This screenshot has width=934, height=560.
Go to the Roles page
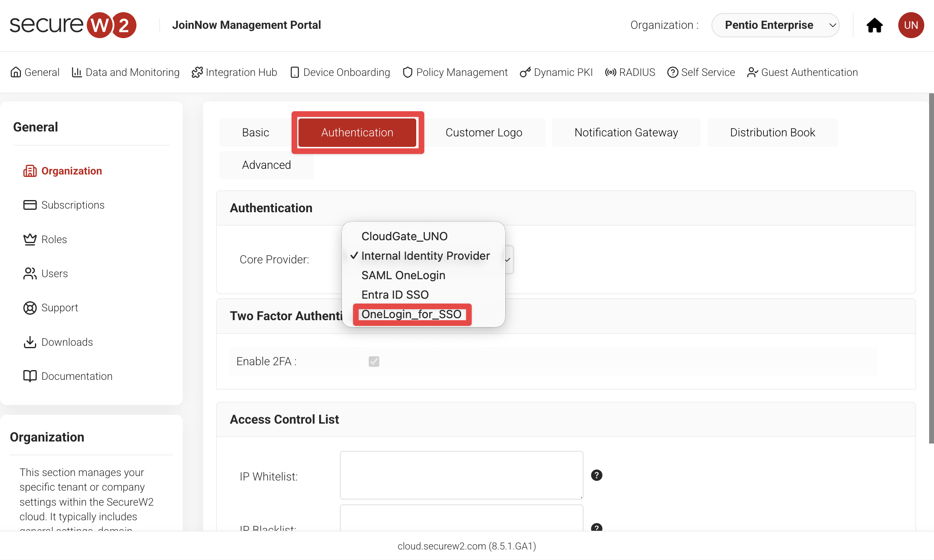pos(54,239)
